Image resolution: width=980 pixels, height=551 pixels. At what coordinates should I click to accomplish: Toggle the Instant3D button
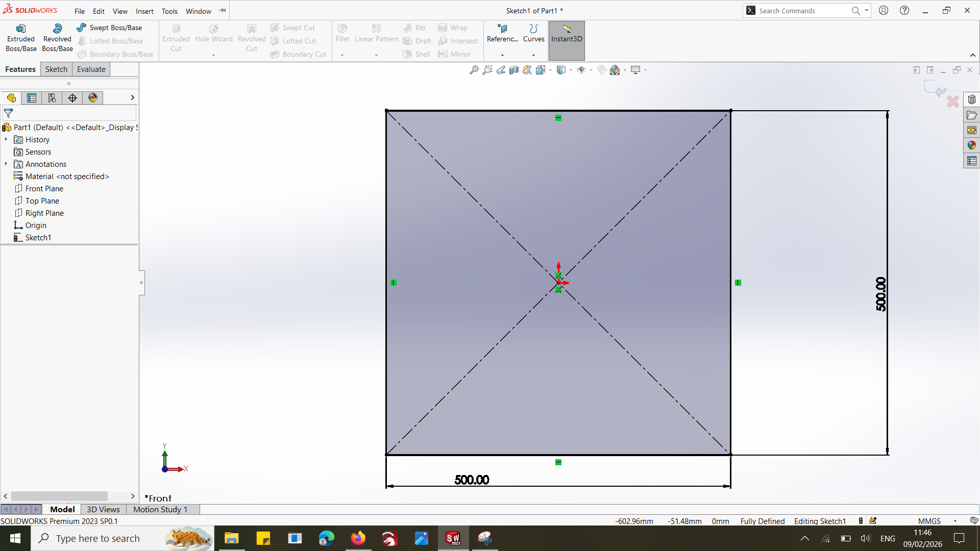pyautogui.click(x=567, y=40)
